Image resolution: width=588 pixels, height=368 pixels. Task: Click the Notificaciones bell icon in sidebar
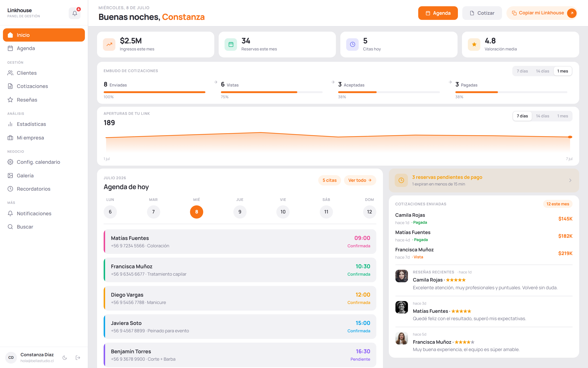[10, 213]
